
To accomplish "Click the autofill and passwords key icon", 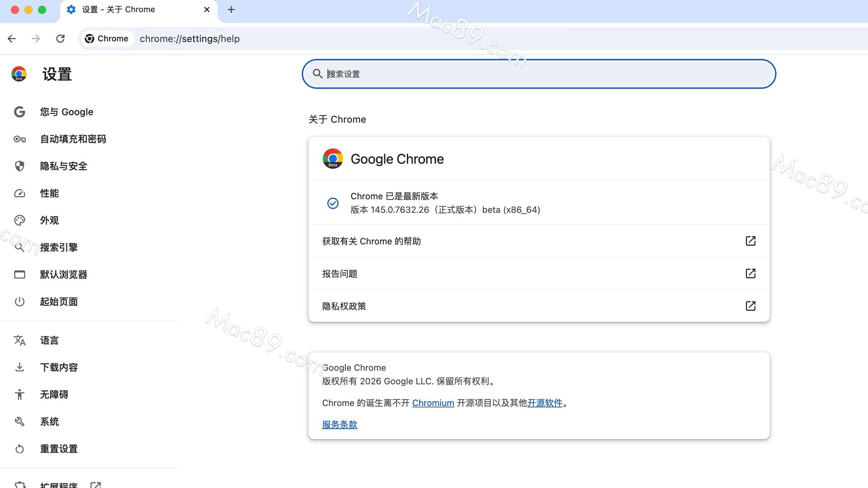I will click(19, 139).
